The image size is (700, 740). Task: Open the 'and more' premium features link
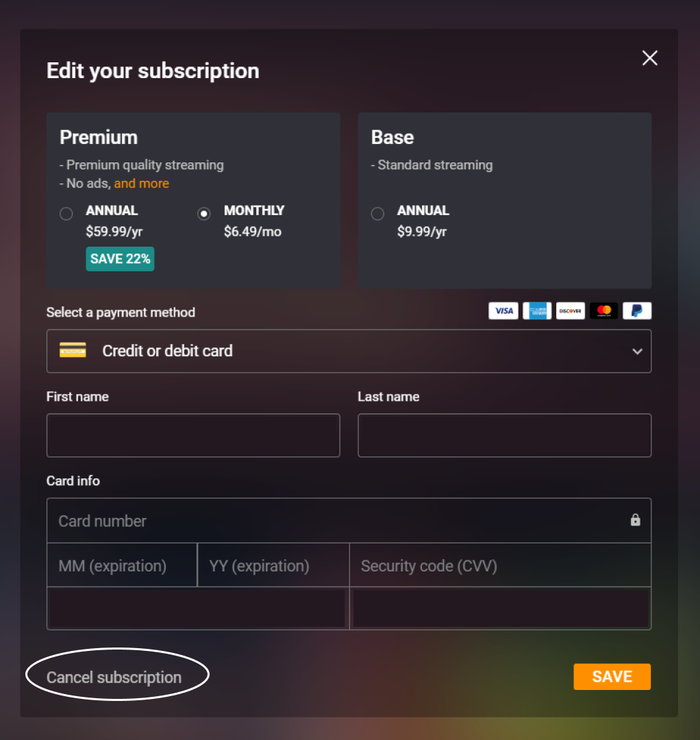pyautogui.click(x=141, y=184)
